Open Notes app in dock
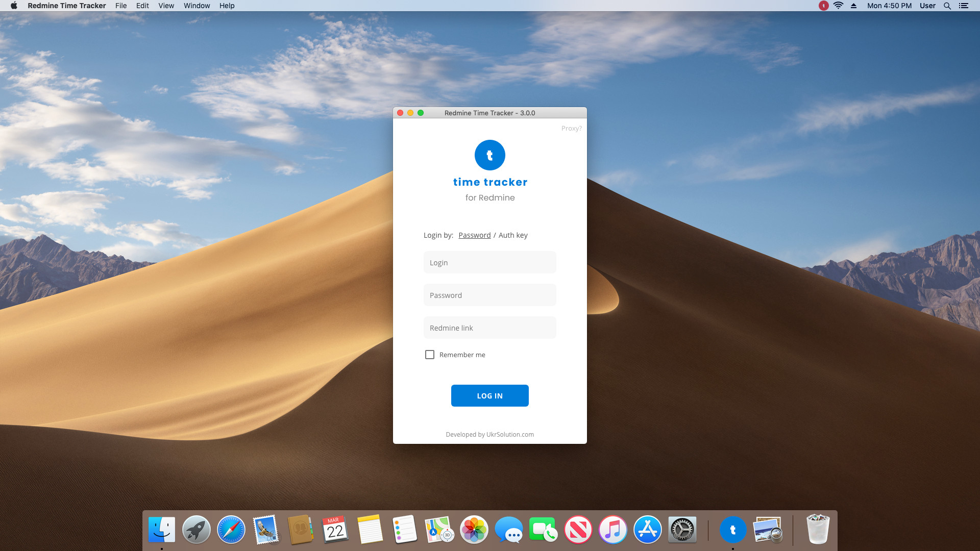 pos(370,530)
